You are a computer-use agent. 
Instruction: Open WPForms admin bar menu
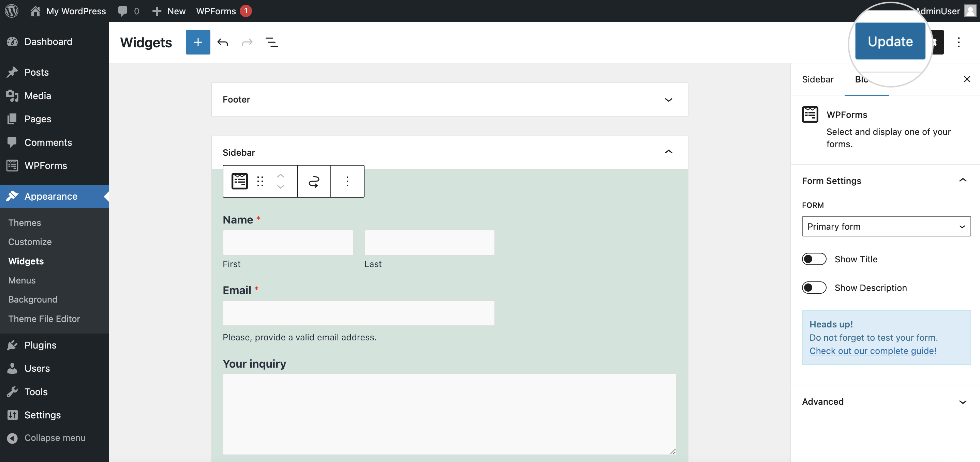(224, 11)
